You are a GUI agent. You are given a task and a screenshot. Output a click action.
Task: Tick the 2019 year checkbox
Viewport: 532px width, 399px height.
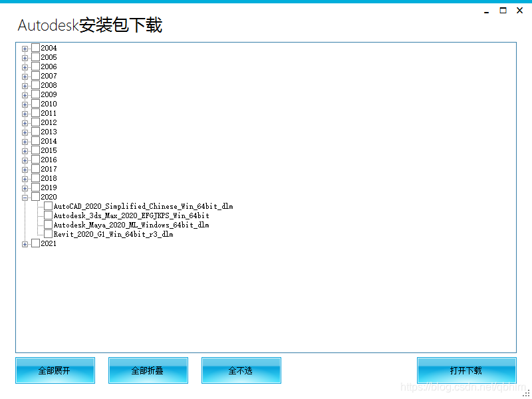(x=36, y=187)
